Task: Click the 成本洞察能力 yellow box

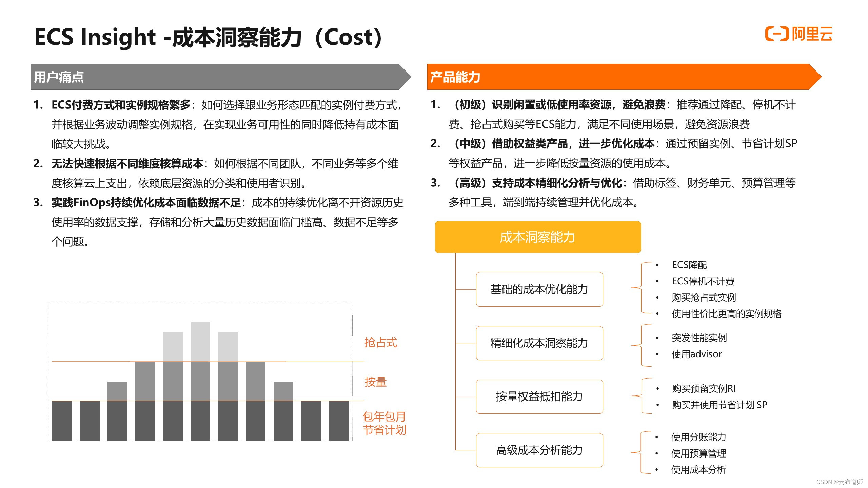Action: pyautogui.click(x=538, y=237)
